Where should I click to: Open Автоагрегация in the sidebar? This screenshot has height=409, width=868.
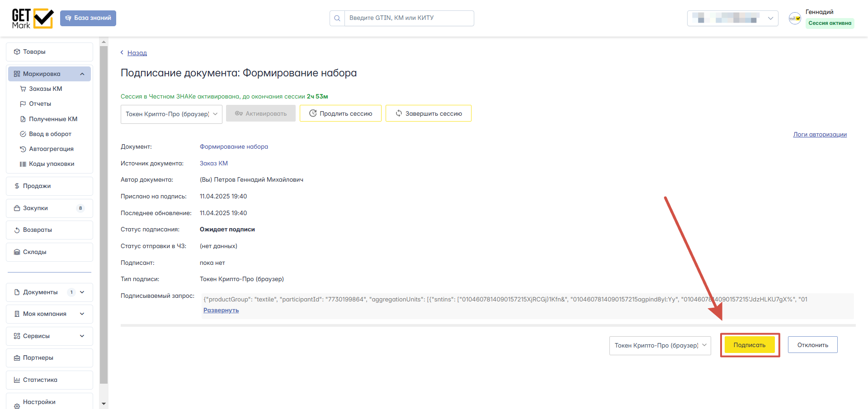[51, 149]
